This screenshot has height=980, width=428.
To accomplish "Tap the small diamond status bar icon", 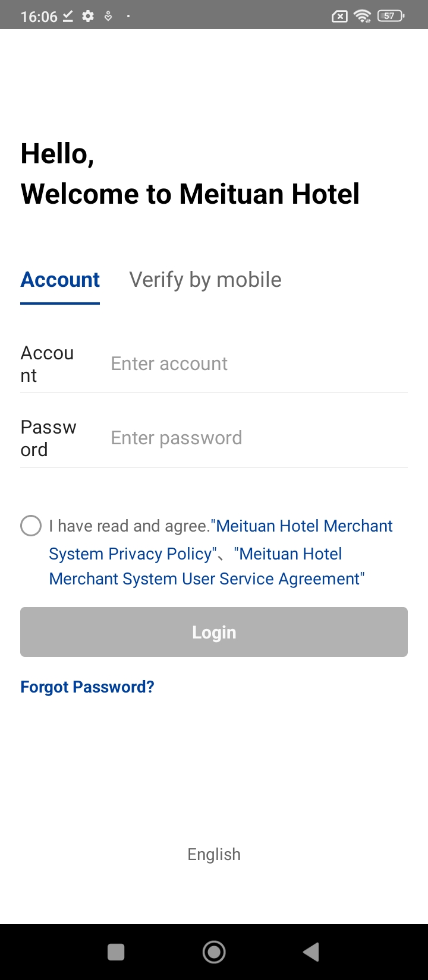I will [108, 16].
